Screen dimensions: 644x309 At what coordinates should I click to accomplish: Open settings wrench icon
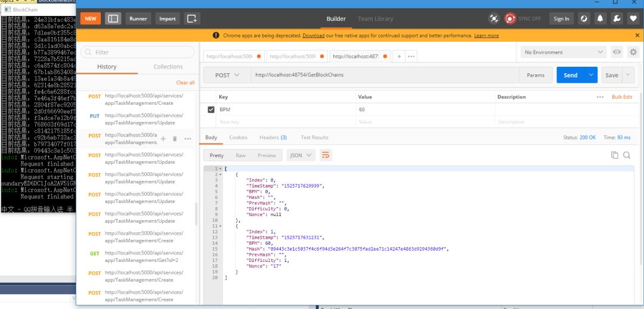(617, 18)
